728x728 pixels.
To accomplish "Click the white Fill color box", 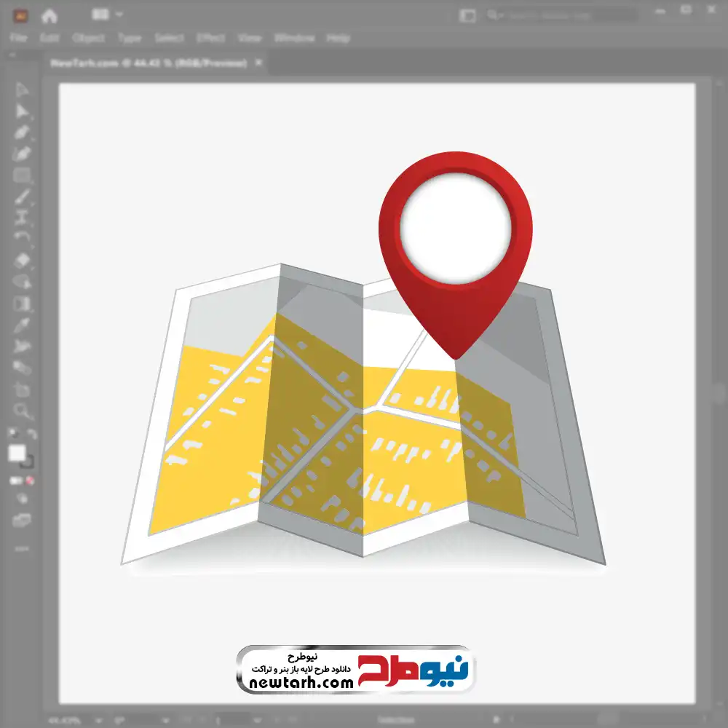I will [17, 453].
